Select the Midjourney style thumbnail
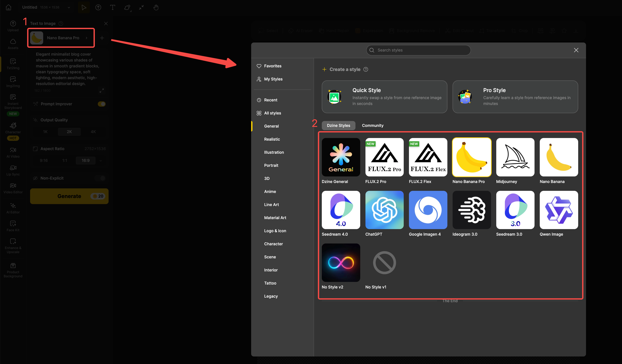This screenshot has height=364, width=622. click(515, 157)
